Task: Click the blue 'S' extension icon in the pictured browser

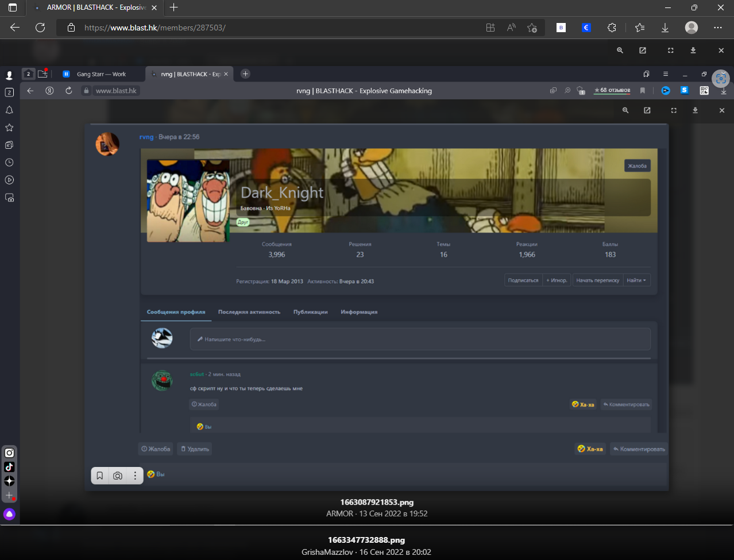Action: pyautogui.click(x=685, y=90)
